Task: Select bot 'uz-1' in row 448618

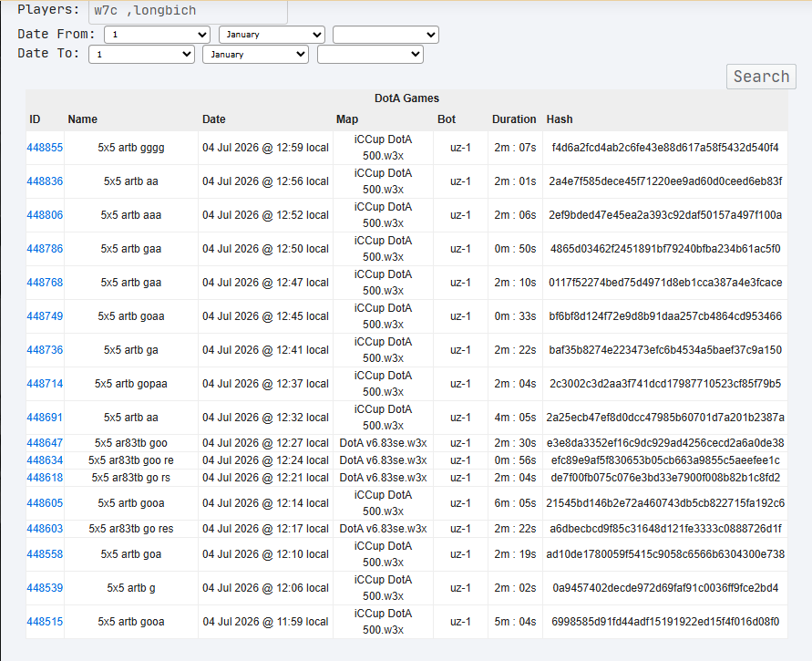Action: pyautogui.click(x=460, y=478)
